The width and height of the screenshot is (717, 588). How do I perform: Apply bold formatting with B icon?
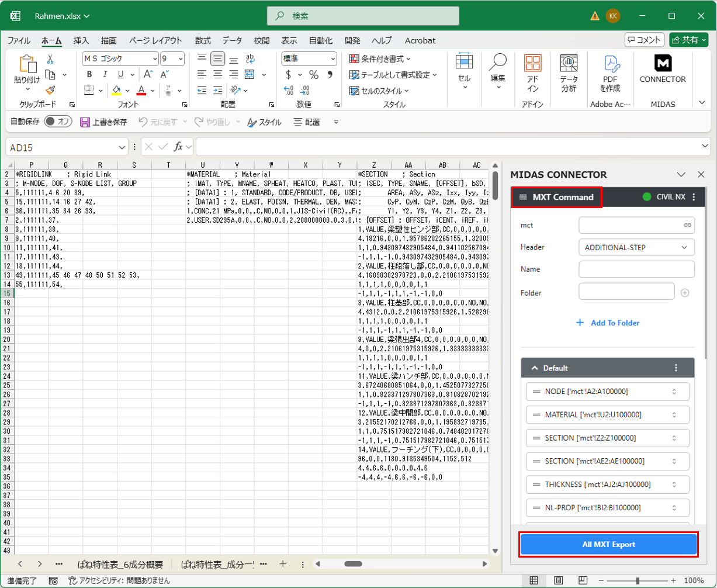[x=89, y=75]
